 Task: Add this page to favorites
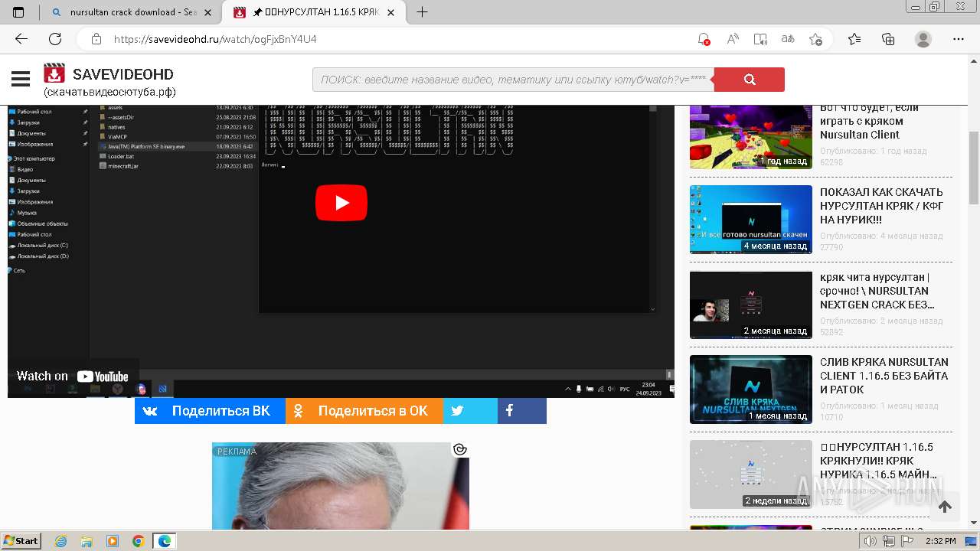coord(815,39)
